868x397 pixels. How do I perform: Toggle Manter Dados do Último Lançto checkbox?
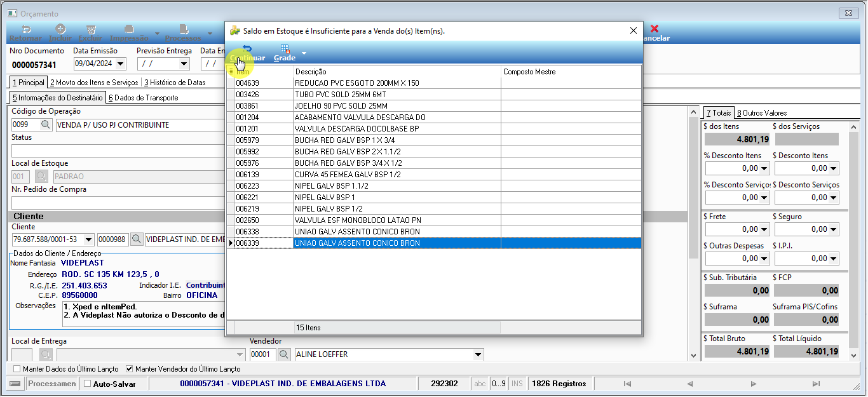[17, 369]
